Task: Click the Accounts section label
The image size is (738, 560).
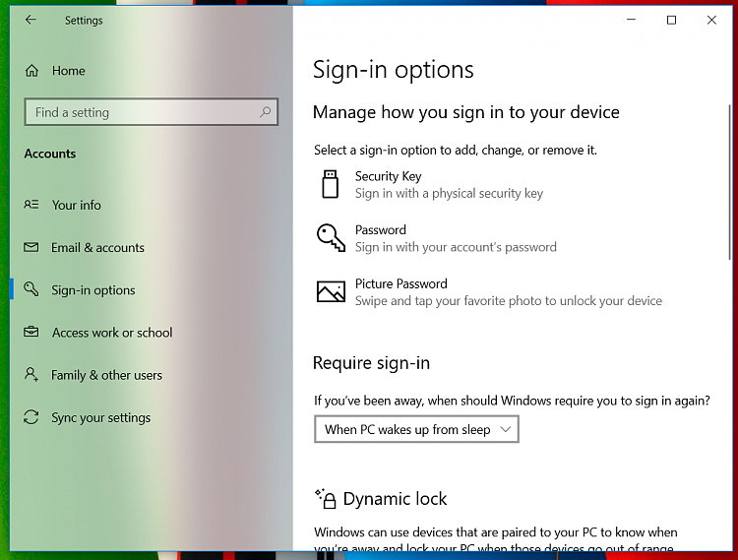Action: (50, 154)
